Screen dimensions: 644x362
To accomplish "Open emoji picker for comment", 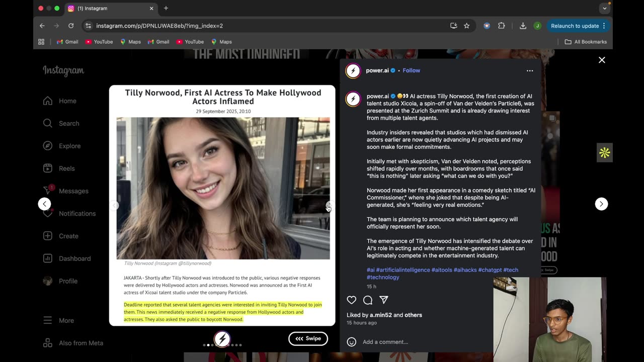I will (352, 342).
